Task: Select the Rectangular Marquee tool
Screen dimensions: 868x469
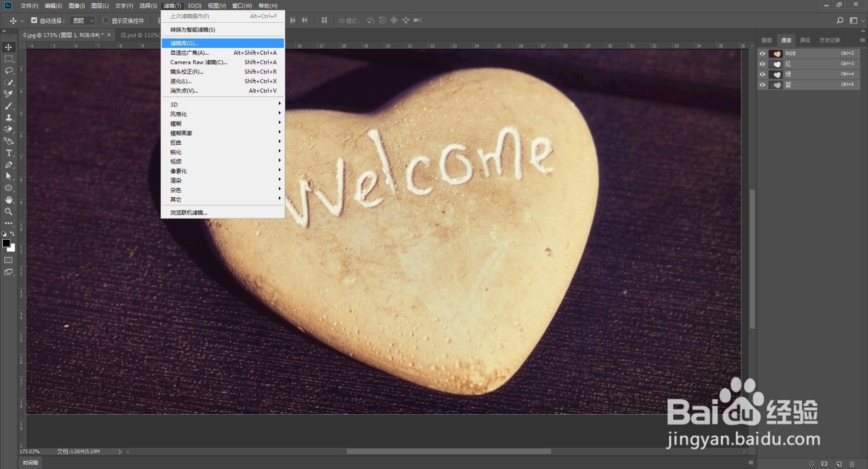Action: point(9,59)
